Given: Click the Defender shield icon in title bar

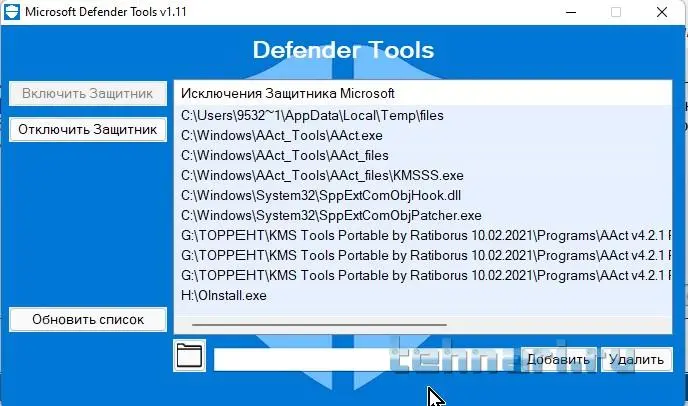Looking at the screenshot, I should 12,11.
